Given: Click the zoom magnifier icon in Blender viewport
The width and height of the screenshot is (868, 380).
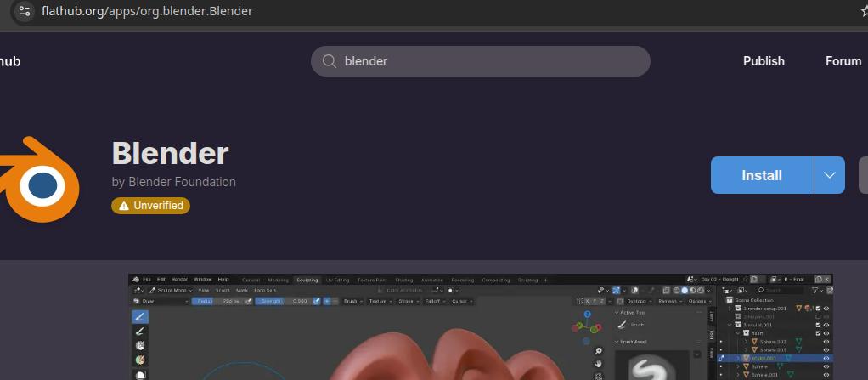Looking at the screenshot, I should click(598, 351).
